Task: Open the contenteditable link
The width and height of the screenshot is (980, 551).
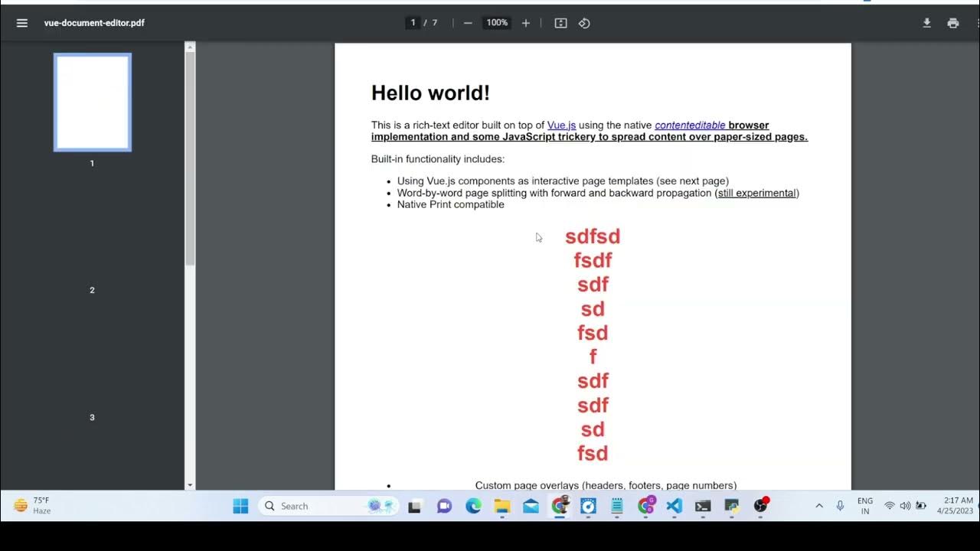Action: coord(690,126)
